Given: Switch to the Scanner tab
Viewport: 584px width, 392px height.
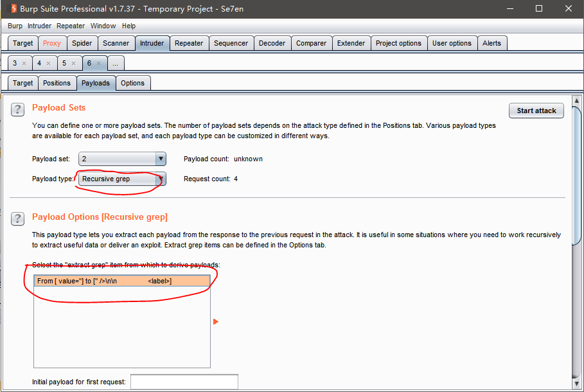Looking at the screenshot, I should pyautogui.click(x=116, y=43).
